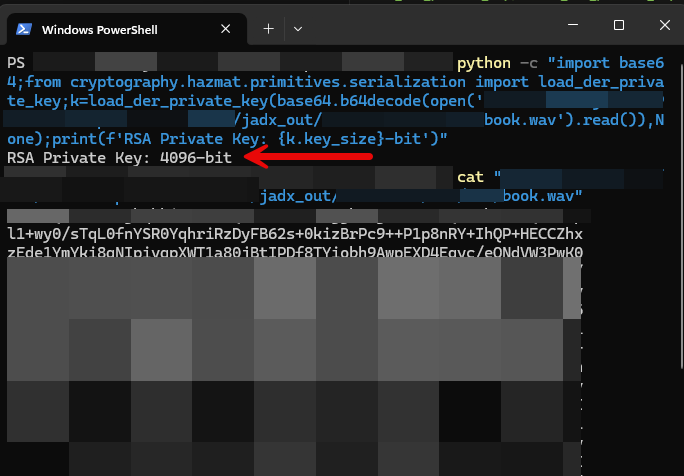
Task: Click the line starting 'zEde1YmYki8gN'
Action: coord(295,252)
